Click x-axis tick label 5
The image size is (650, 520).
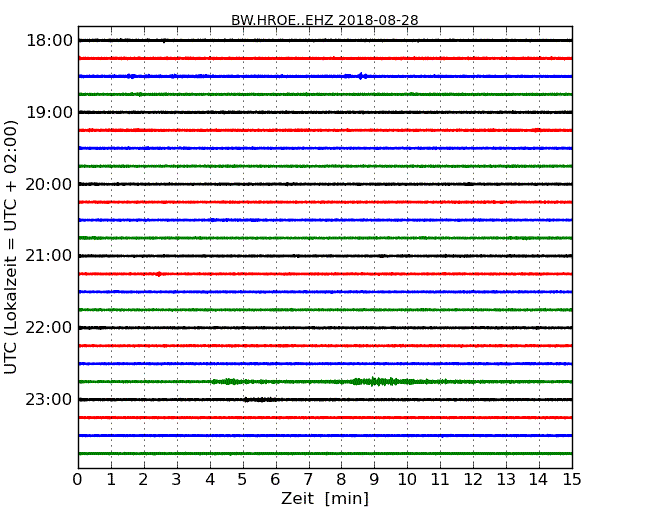click(243, 480)
